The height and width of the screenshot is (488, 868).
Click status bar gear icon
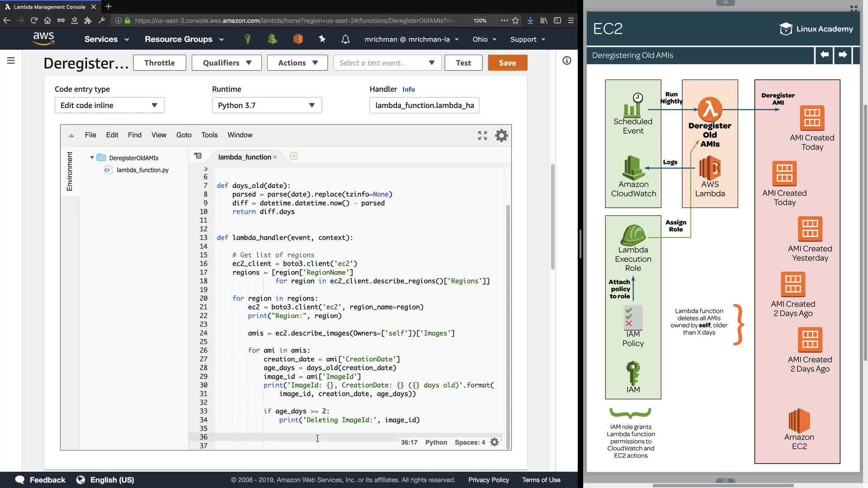point(495,442)
